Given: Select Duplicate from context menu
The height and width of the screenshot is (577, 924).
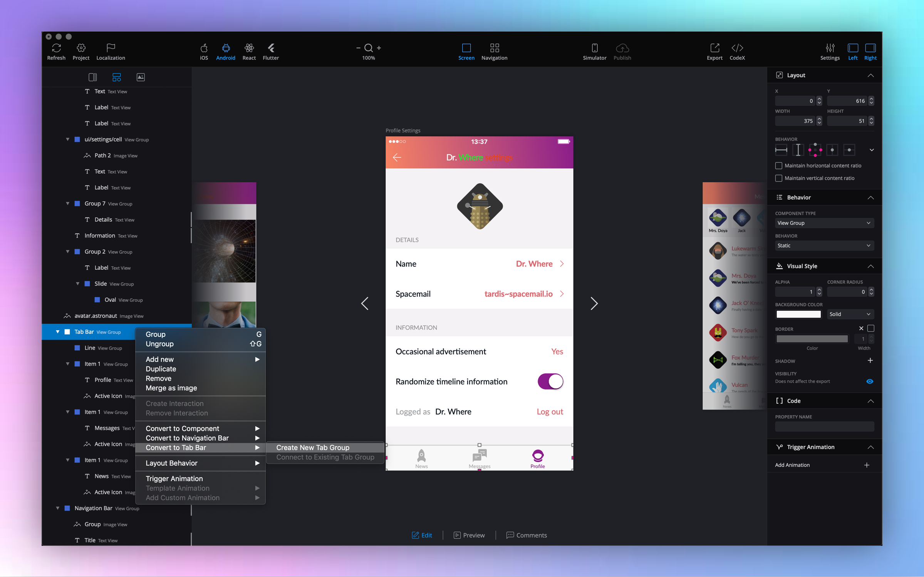Looking at the screenshot, I should 200,369.
